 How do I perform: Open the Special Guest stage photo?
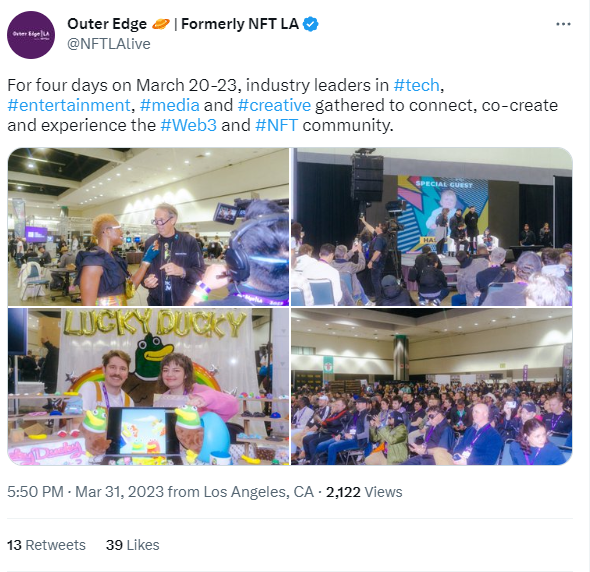pyautogui.click(x=432, y=227)
